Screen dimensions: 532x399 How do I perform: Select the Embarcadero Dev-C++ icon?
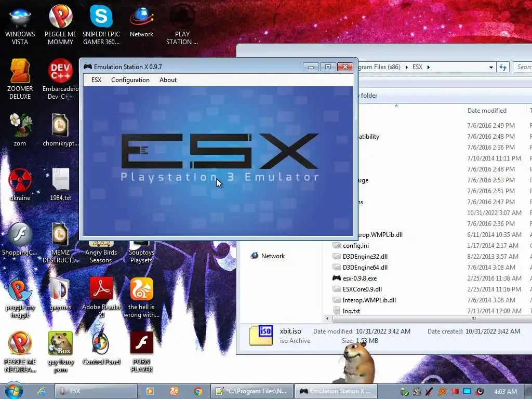[x=60, y=79]
